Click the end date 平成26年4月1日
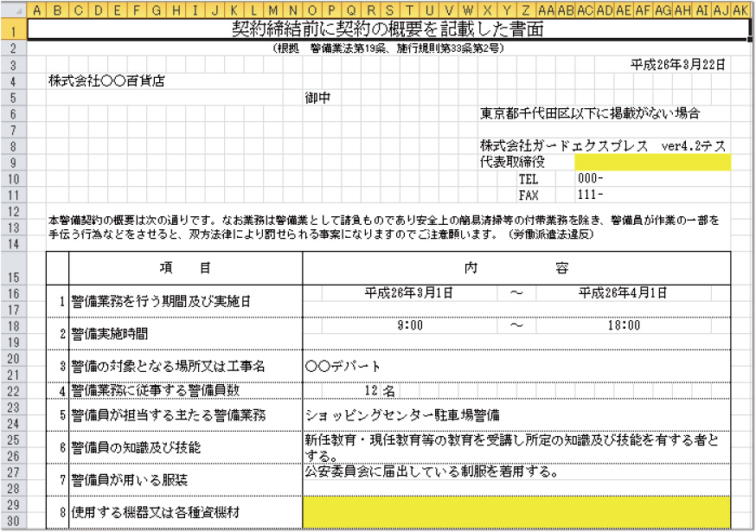The height and width of the screenshot is (532, 756). click(x=623, y=292)
